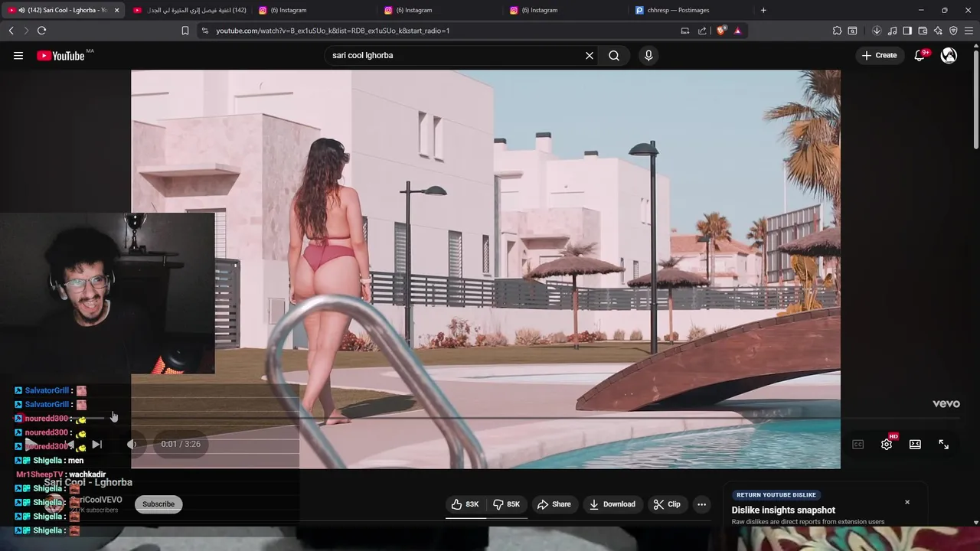Open YouTube notifications bell

click(x=920, y=55)
